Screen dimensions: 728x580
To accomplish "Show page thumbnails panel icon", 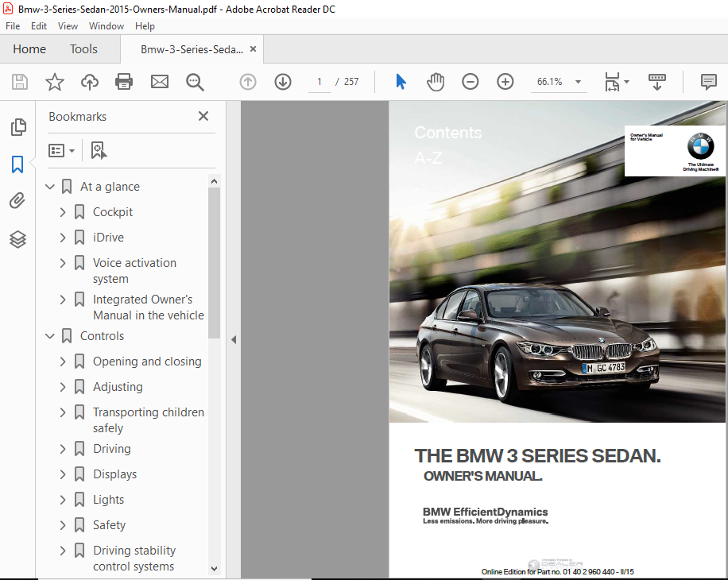I will pyautogui.click(x=18, y=127).
